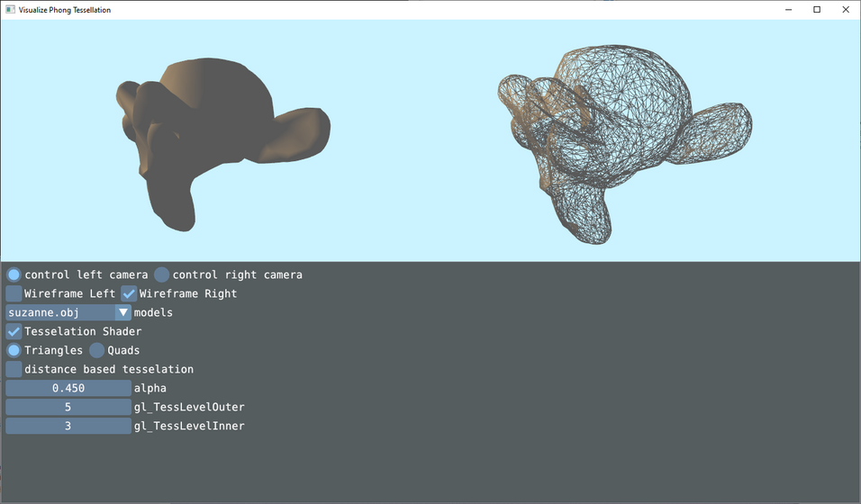Image resolution: width=861 pixels, height=504 pixels.
Task: Close the Visualize Phong Tessellation window
Action: point(846,10)
